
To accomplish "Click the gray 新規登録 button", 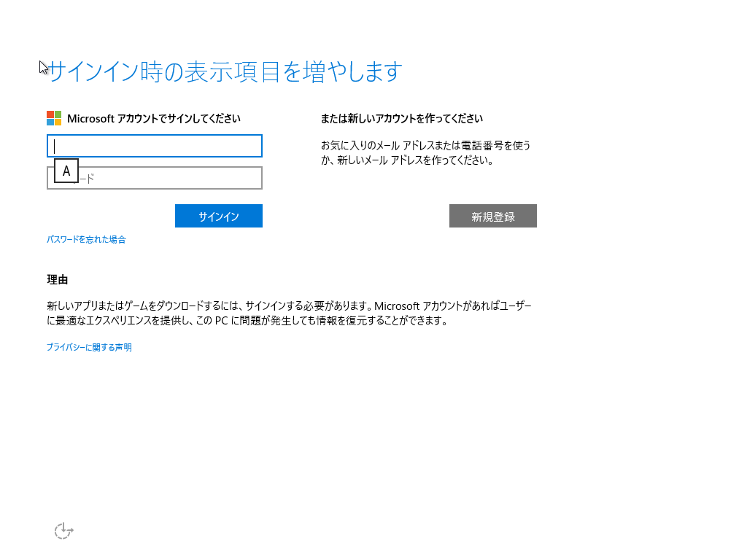I will pyautogui.click(x=493, y=216).
